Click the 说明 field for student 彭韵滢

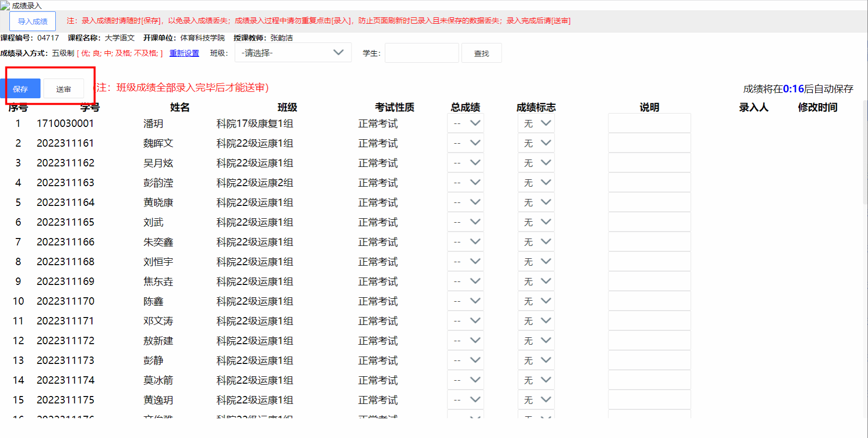[649, 183]
